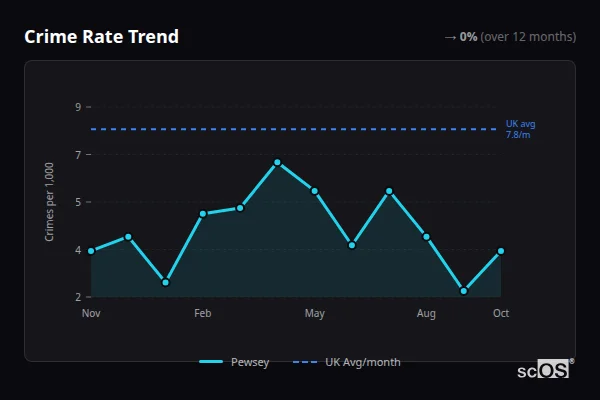Image resolution: width=600 pixels, height=400 pixels.
Task: Toggle the UK Avg/month legend entry
Action: (x=347, y=362)
